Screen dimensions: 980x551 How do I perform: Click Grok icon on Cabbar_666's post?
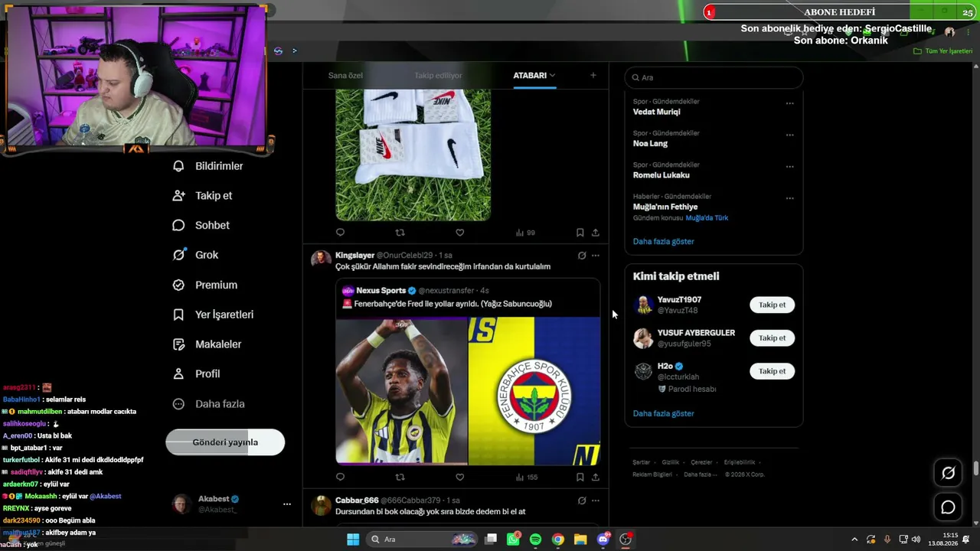[582, 500]
